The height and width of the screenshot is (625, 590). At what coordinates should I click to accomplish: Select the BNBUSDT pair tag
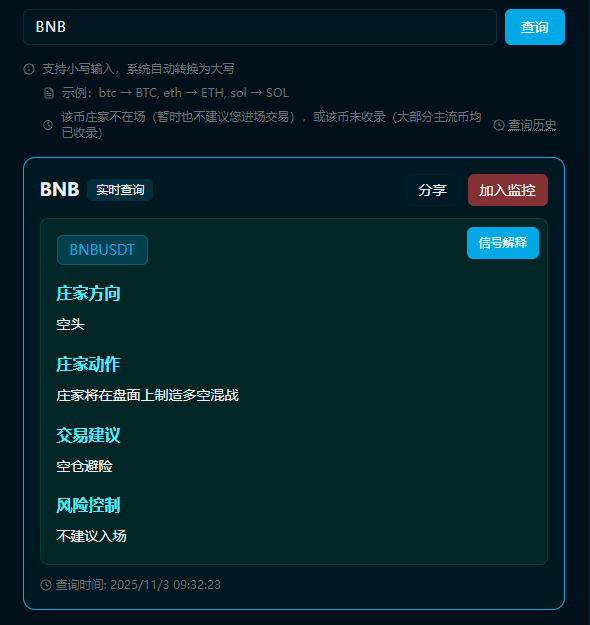pyautogui.click(x=102, y=250)
